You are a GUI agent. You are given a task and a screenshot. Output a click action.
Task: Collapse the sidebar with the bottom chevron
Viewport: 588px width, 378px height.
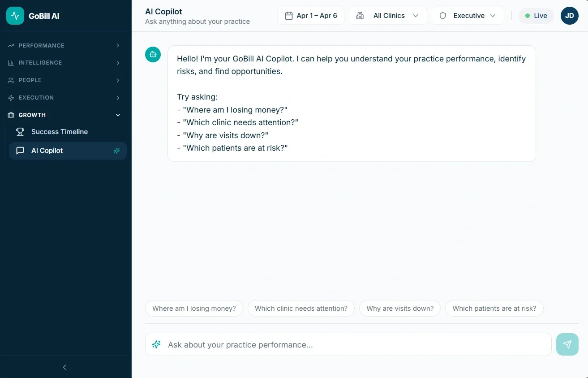point(64,367)
